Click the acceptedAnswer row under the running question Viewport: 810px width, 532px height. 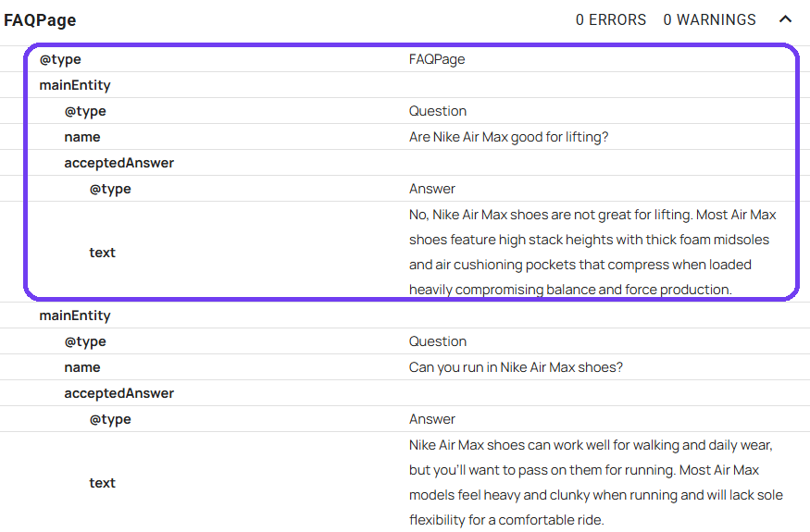point(118,393)
